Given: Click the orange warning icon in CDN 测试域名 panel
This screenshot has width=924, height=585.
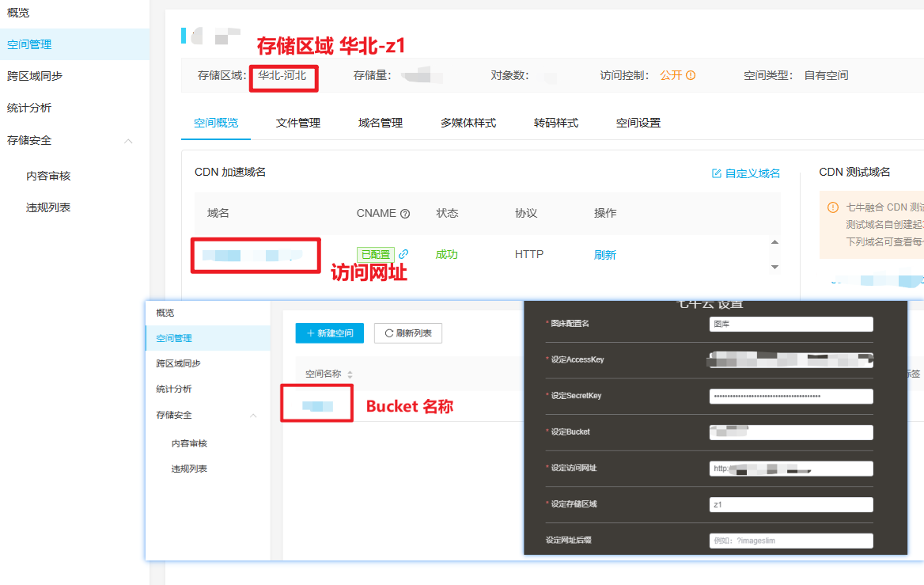Looking at the screenshot, I should coord(832,207).
